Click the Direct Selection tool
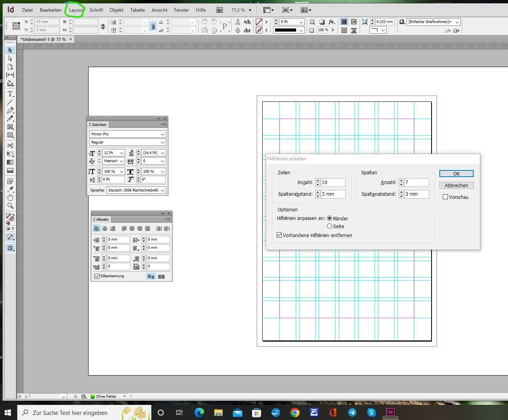 10,58
